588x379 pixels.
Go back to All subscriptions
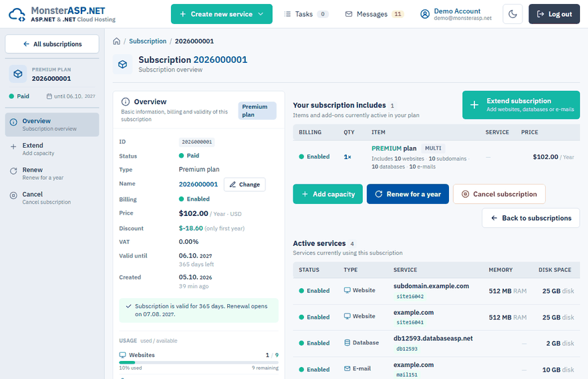52,44
